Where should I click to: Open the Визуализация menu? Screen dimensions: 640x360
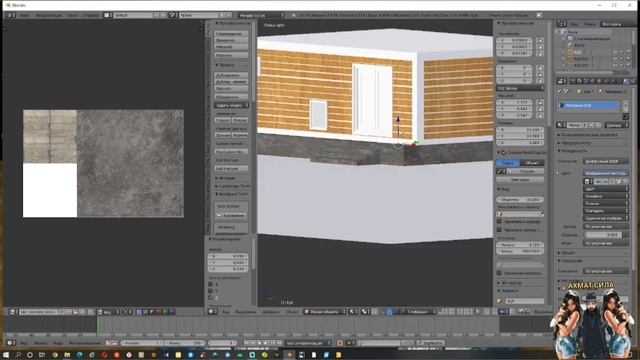[49, 15]
